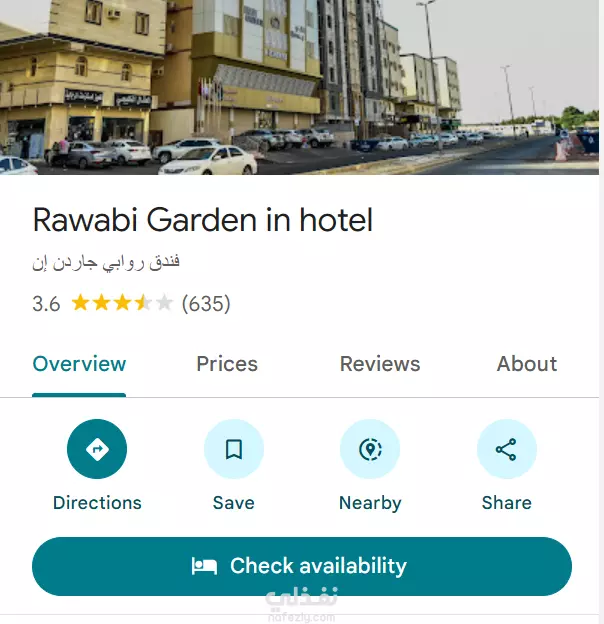Click the Directions arrow circle icon
604x624 pixels.
coord(97,449)
